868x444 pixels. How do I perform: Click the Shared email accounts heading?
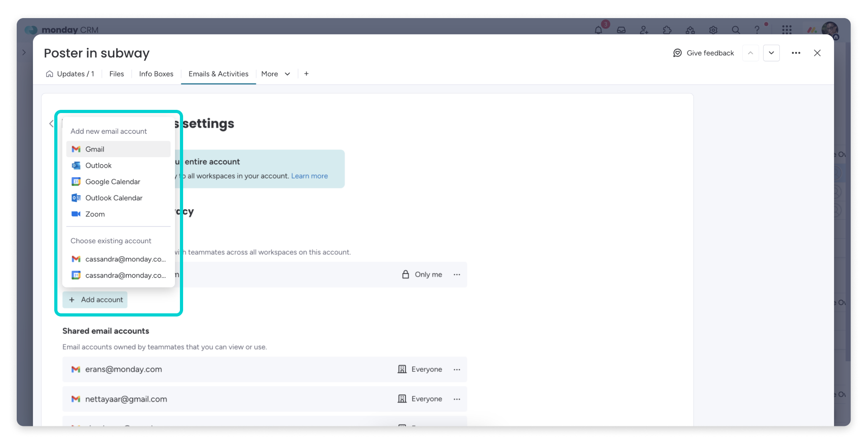click(x=106, y=331)
